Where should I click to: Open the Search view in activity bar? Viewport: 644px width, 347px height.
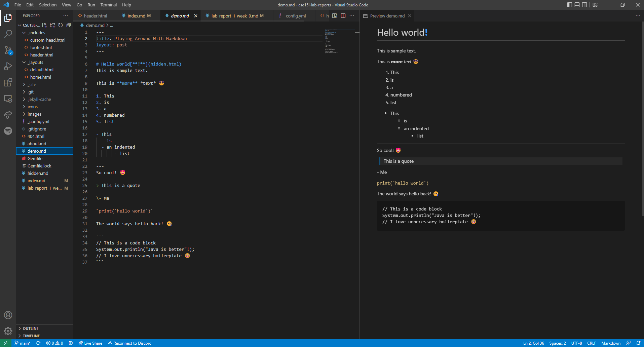click(x=8, y=34)
